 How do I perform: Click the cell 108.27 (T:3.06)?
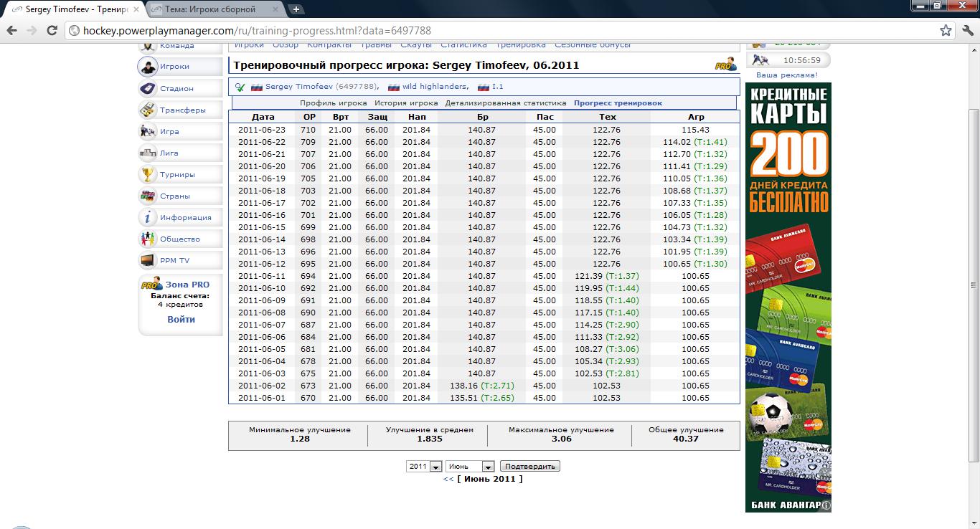607,349
